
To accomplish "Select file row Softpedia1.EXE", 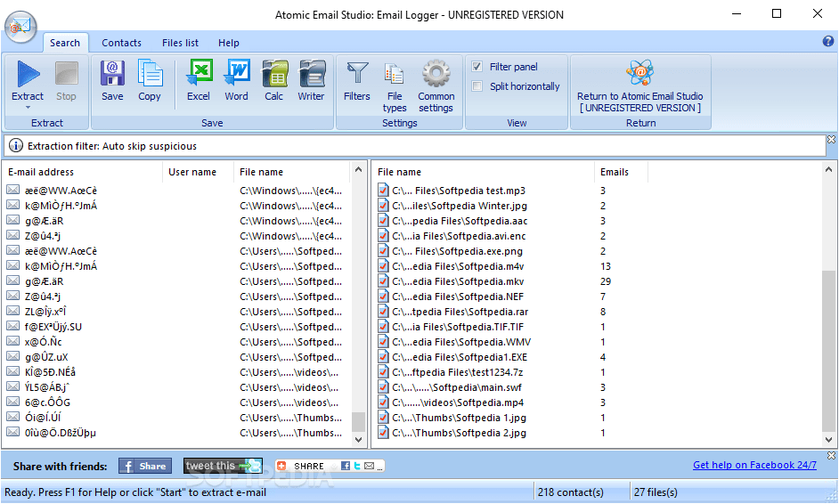I will tap(597, 357).
